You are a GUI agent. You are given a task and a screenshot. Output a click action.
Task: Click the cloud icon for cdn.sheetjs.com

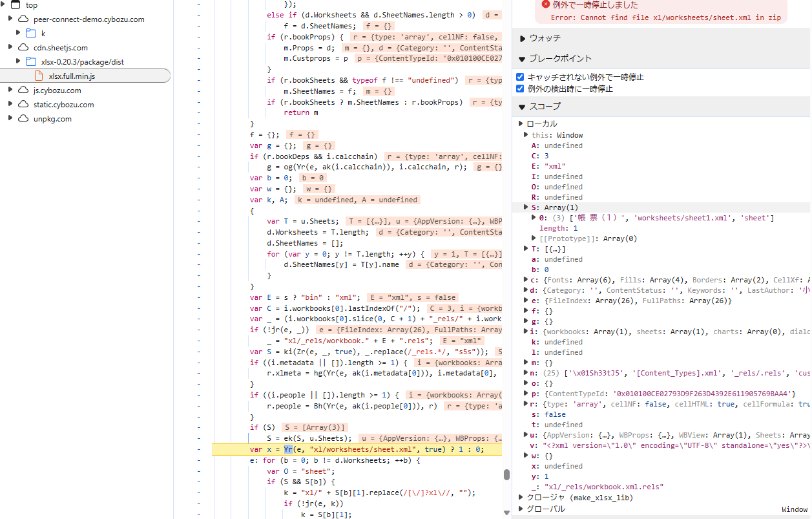coord(24,48)
